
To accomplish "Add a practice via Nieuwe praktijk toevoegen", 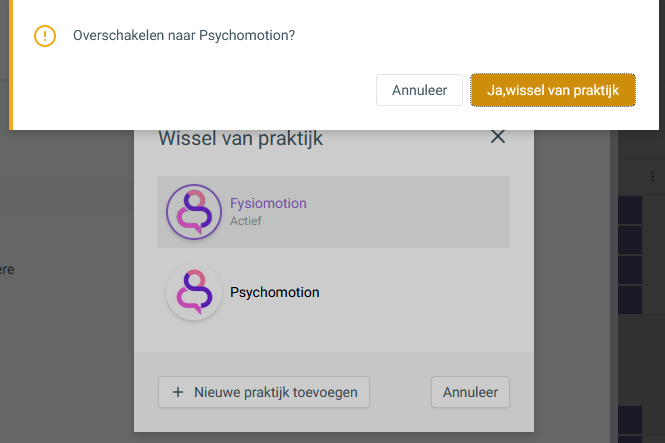I will (264, 392).
